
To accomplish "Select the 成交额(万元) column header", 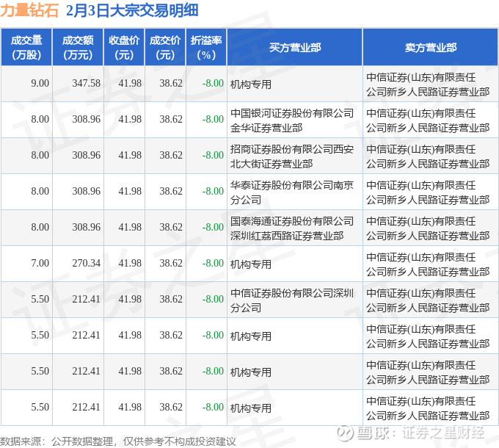I will coord(78,48).
